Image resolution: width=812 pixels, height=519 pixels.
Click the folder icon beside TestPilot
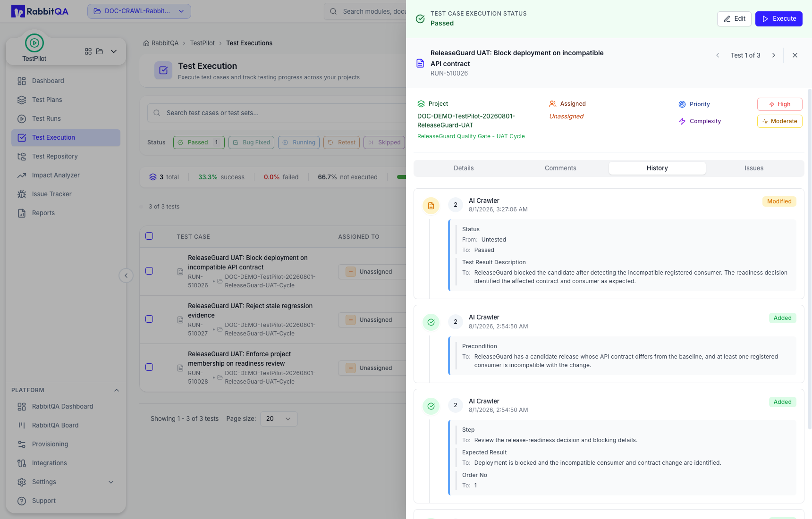pos(100,51)
